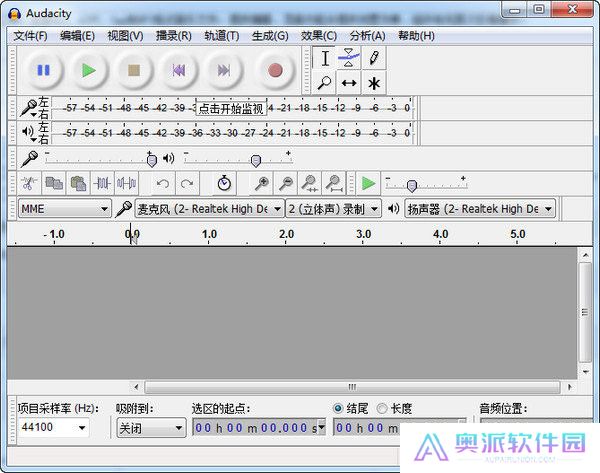
Task: Open the 生成(G) menu
Action: 270,36
